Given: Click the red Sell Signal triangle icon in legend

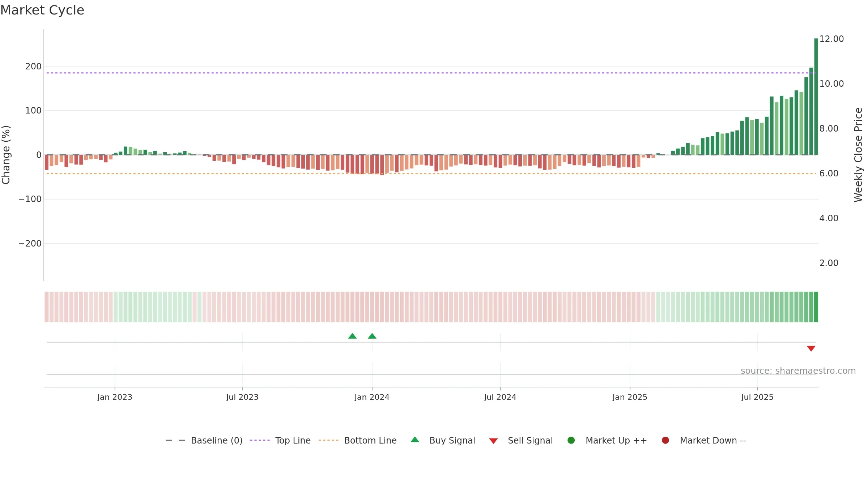Looking at the screenshot, I should (493, 441).
